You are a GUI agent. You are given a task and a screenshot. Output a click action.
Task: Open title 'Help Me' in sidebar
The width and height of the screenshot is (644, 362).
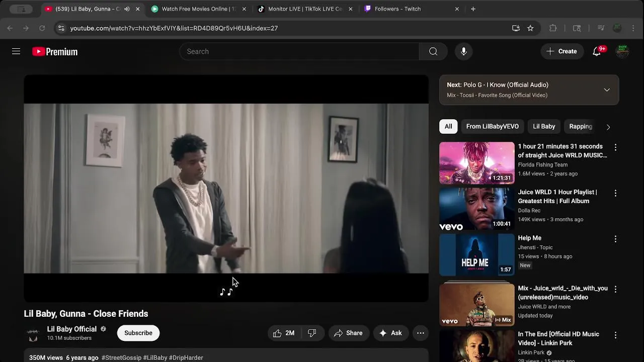coord(530,238)
